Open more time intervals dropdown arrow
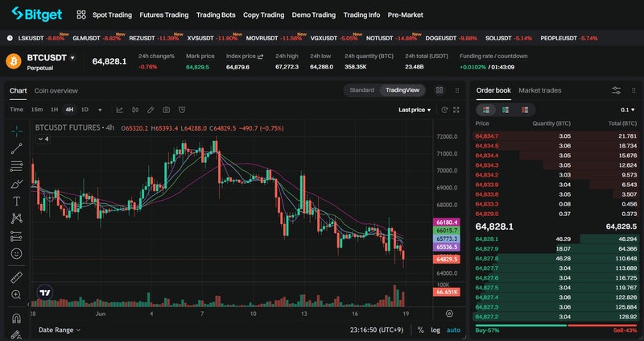 [100, 110]
